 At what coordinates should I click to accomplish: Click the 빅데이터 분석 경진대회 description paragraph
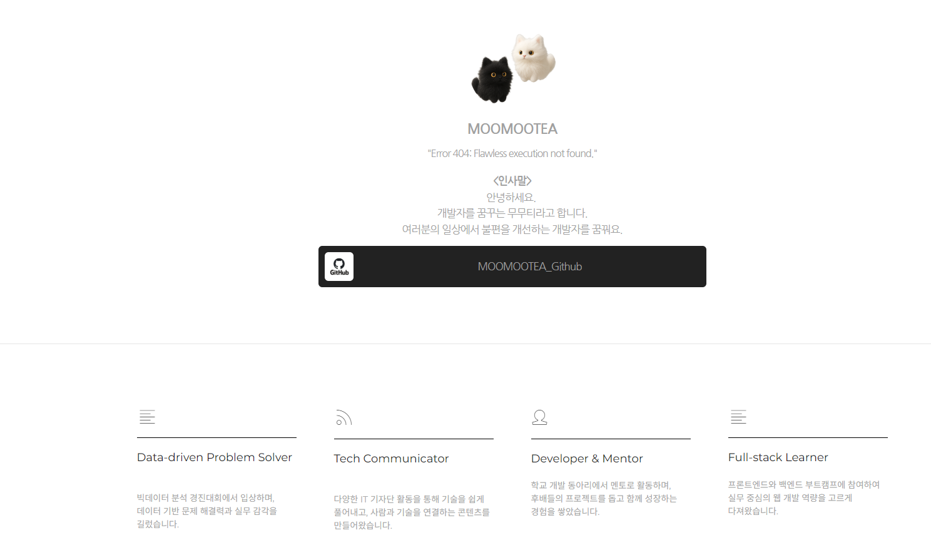(207, 511)
